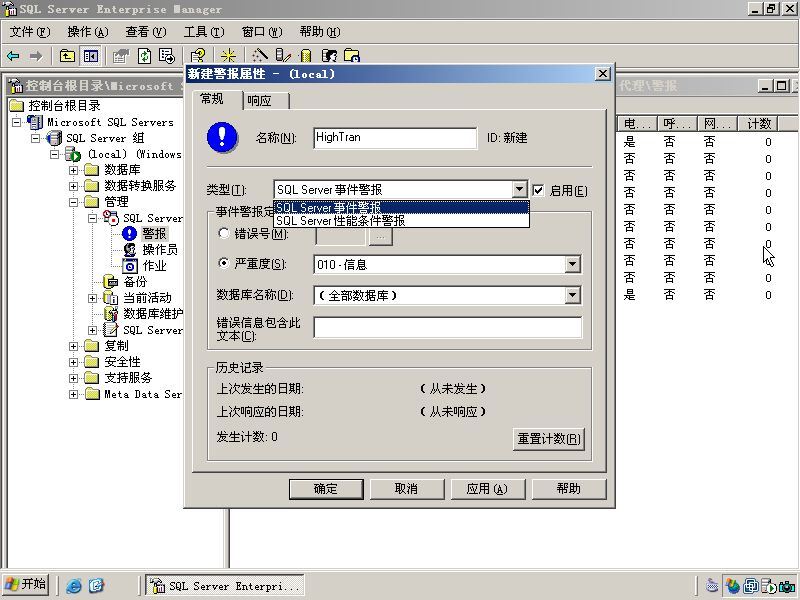Expand the 复制 tree node

(73, 346)
